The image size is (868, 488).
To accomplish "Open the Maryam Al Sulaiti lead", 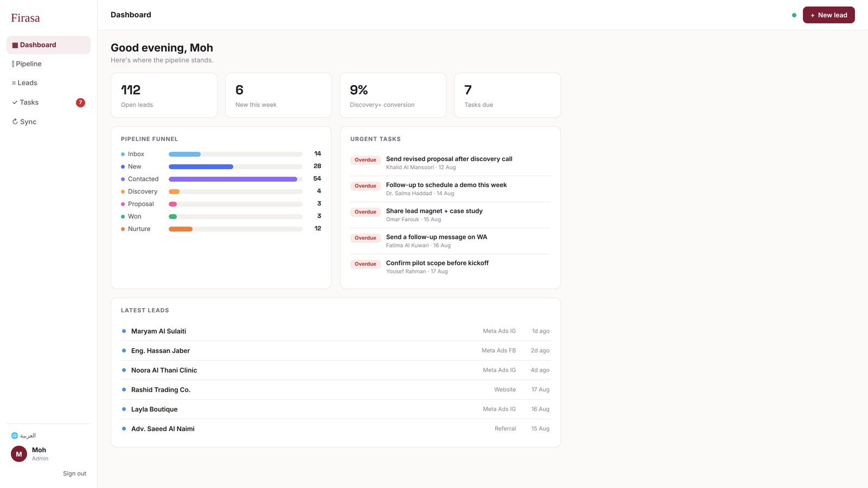I will 336,331.
